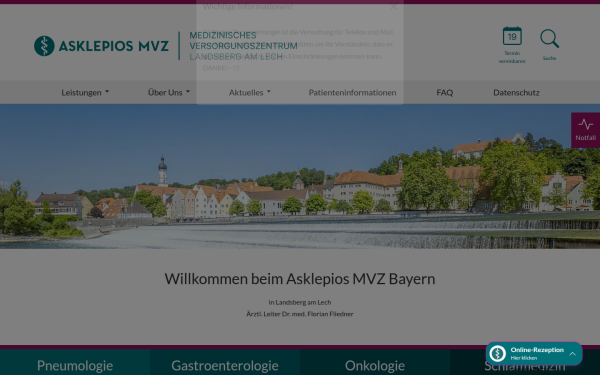Click the Wichtige Informationen popup title

248,6
